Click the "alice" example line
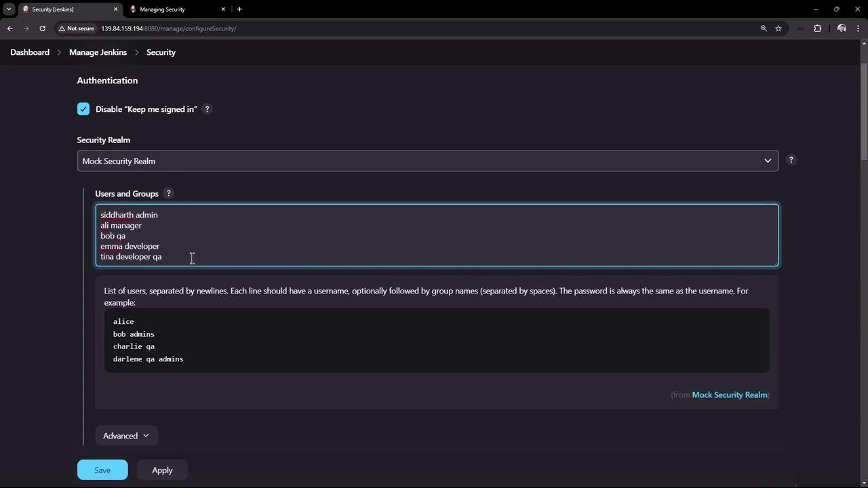The width and height of the screenshot is (868, 488). (123, 321)
